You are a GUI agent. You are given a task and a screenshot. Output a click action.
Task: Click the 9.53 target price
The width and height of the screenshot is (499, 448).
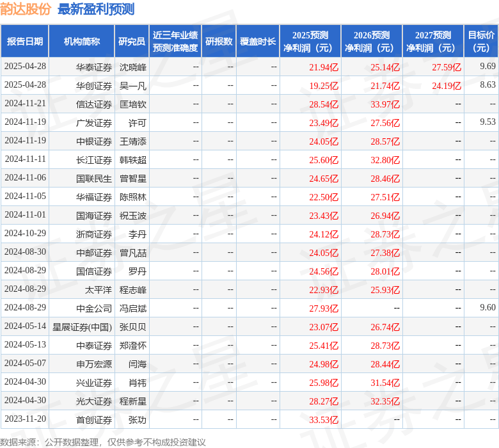(x=488, y=122)
